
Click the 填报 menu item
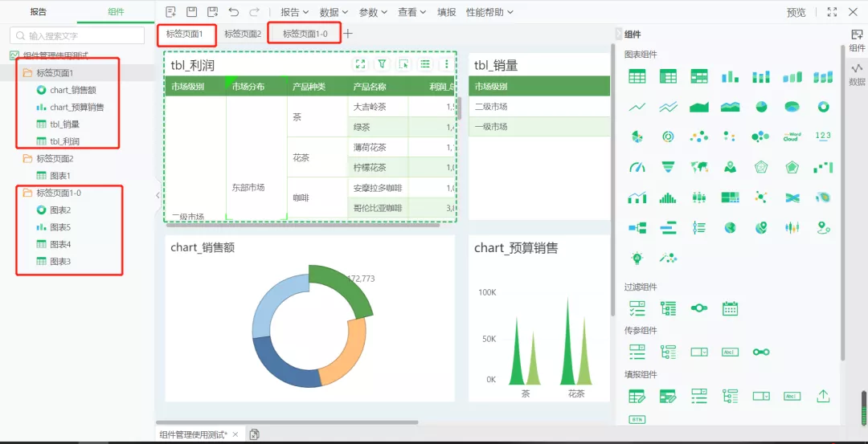coord(446,11)
